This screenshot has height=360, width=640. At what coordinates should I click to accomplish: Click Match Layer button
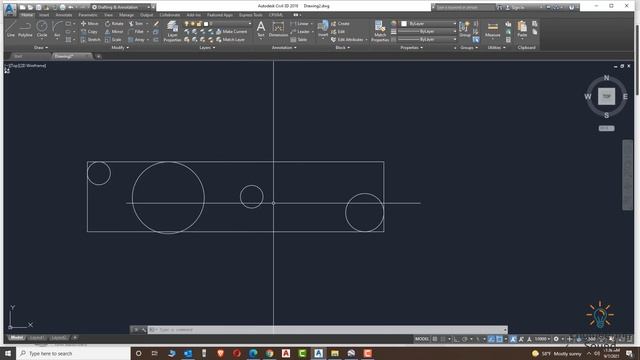(x=230, y=40)
